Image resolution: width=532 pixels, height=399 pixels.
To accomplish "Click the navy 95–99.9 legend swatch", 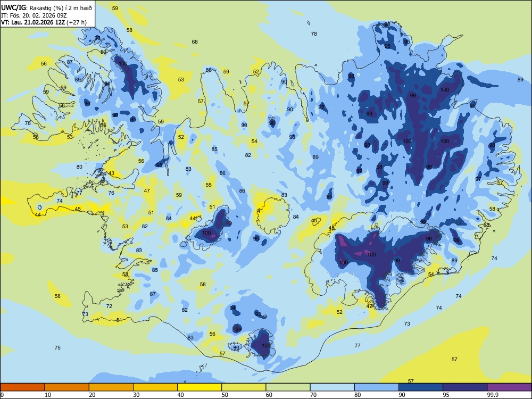I will click(465, 387).
